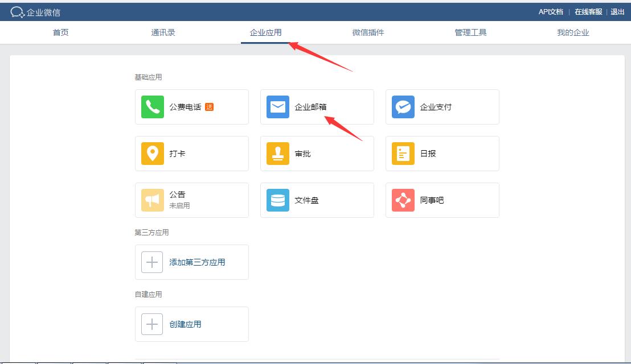631x364 pixels.
Task: Click the 企业微信 logo in header
Action: tap(34, 11)
